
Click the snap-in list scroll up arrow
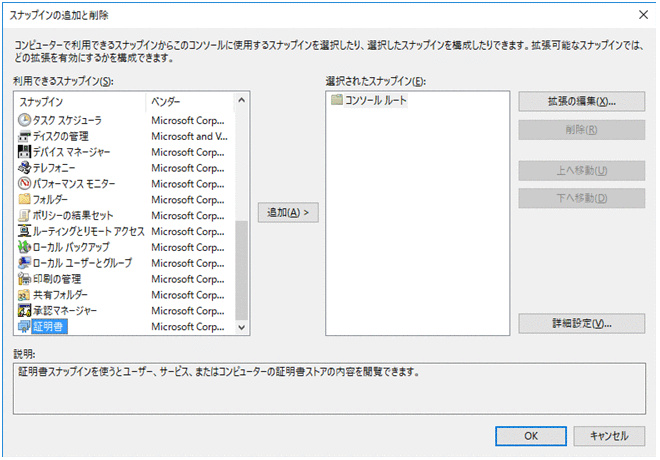point(242,100)
